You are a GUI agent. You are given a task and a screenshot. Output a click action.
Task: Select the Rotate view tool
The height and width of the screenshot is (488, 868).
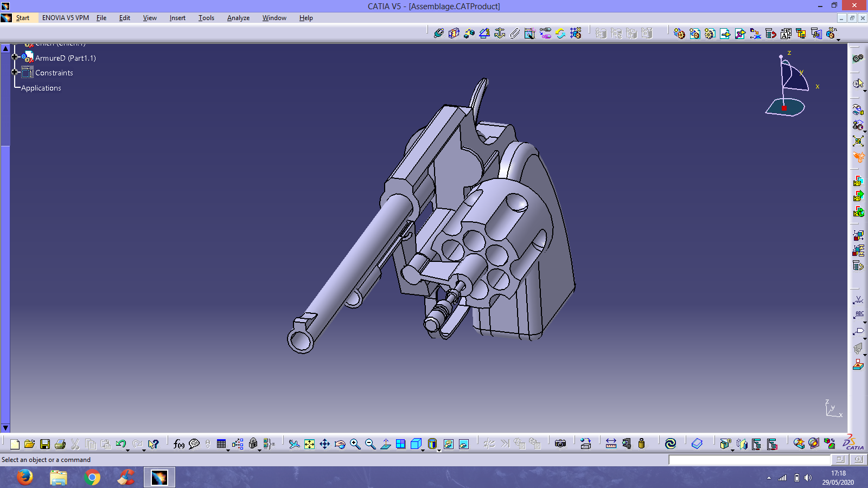click(340, 444)
